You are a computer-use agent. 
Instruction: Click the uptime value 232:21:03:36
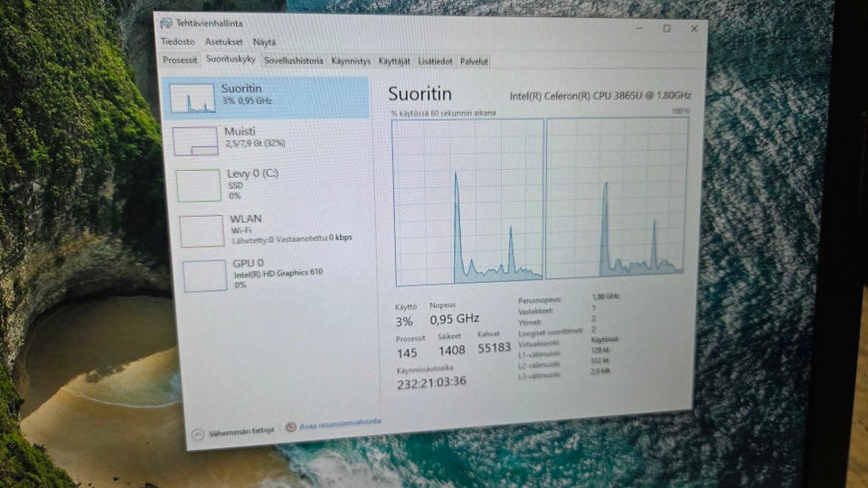(431, 381)
